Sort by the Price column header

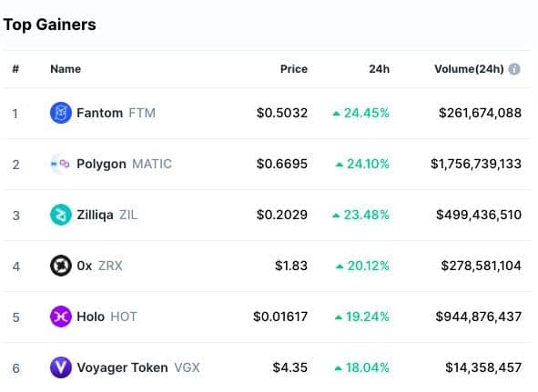294,69
